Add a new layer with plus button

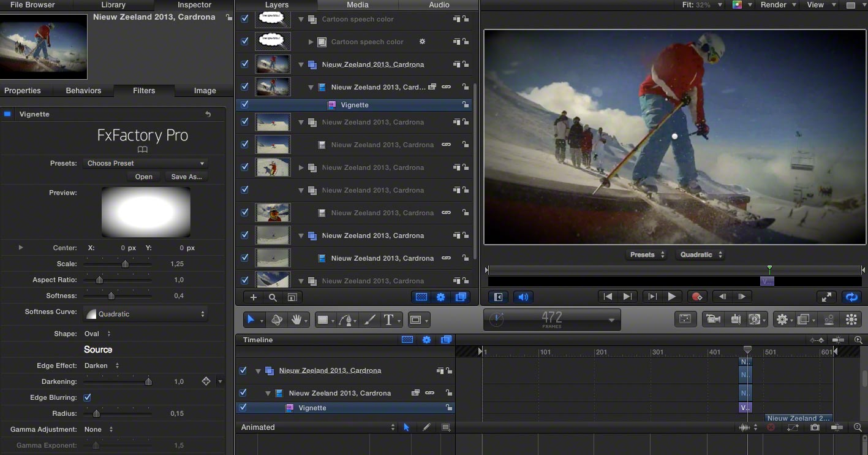(254, 297)
